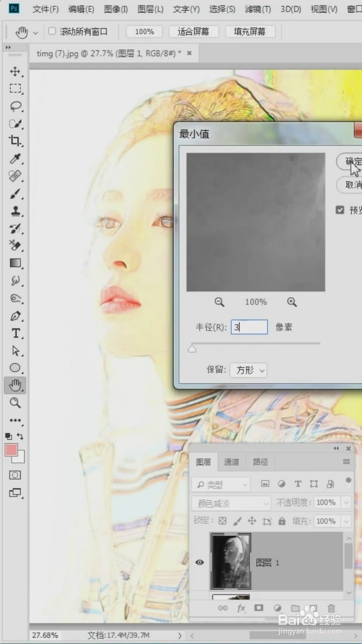Select the Zoom tool in toolbar
This screenshot has width=362, height=644.
coord(15,403)
